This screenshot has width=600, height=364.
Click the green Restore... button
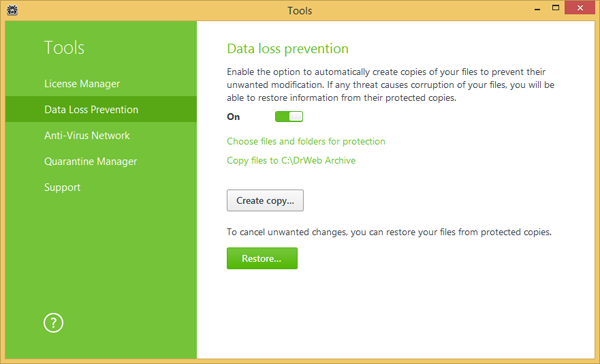pyautogui.click(x=262, y=258)
